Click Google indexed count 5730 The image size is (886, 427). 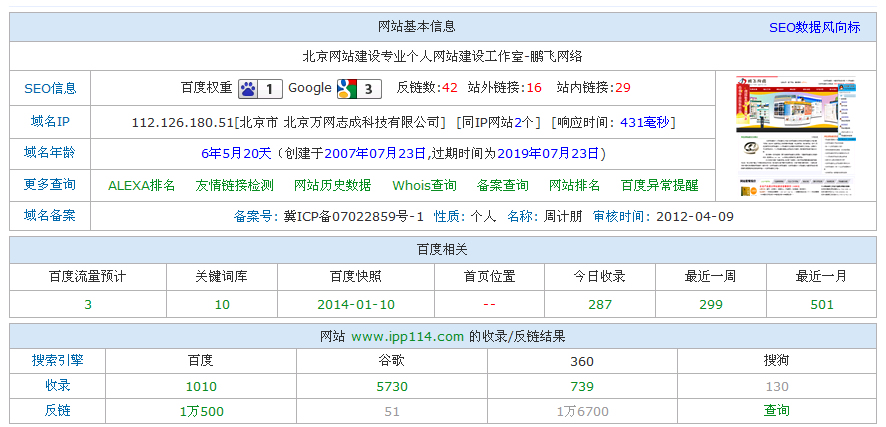click(x=392, y=387)
